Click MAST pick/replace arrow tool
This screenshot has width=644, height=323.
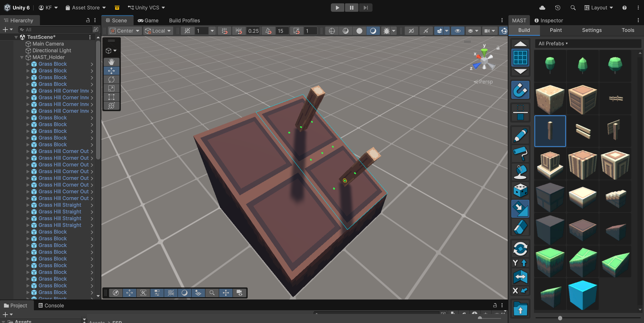pos(520,209)
